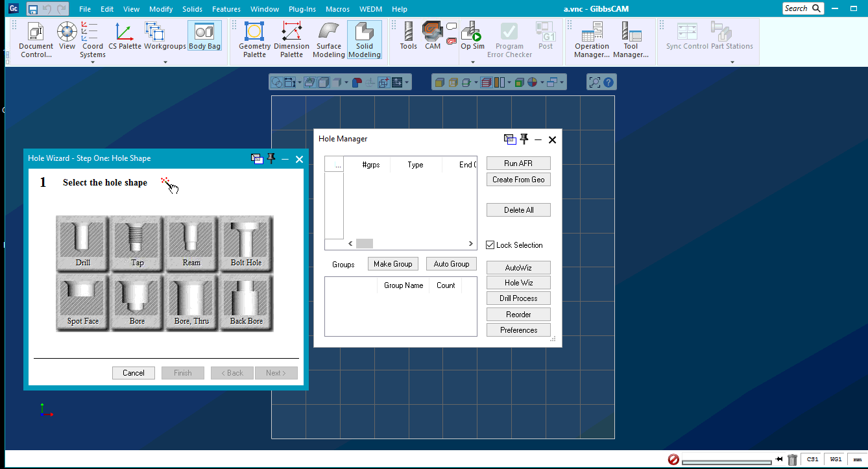The width and height of the screenshot is (868, 469).
Task: Click the trash can icon in status bar
Action: pyautogui.click(x=792, y=460)
